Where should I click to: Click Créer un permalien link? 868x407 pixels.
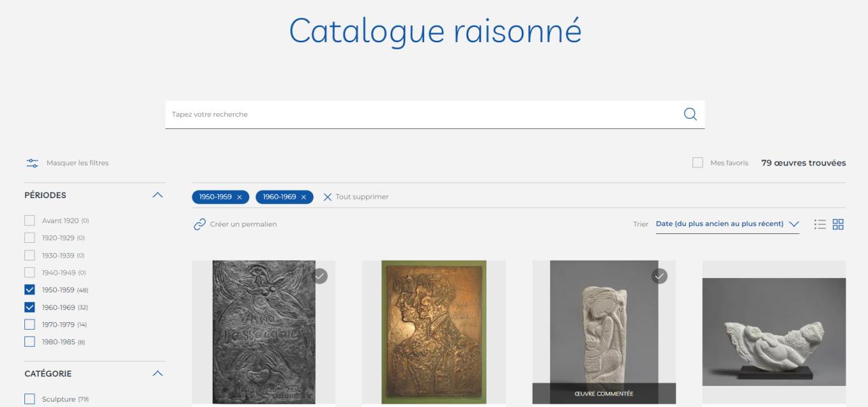tap(243, 225)
